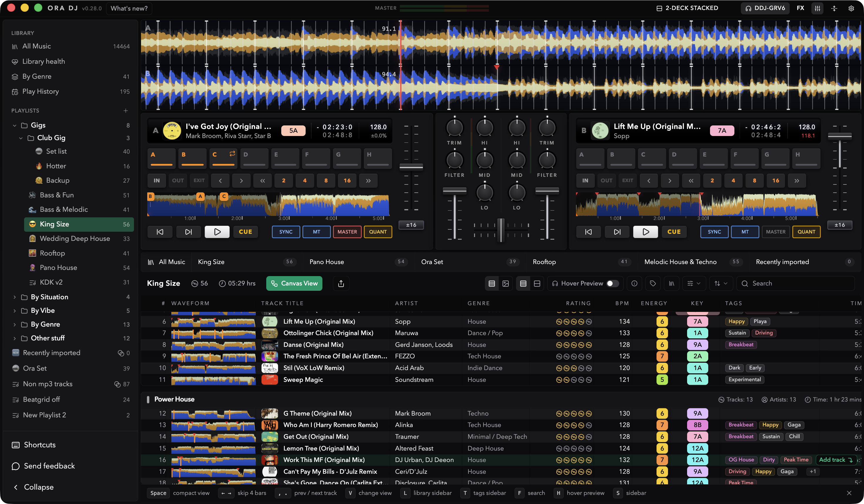The height and width of the screenshot is (504, 864).
Task: Jump loop backward double arrow on deck A
Action: tap(262, 181)
